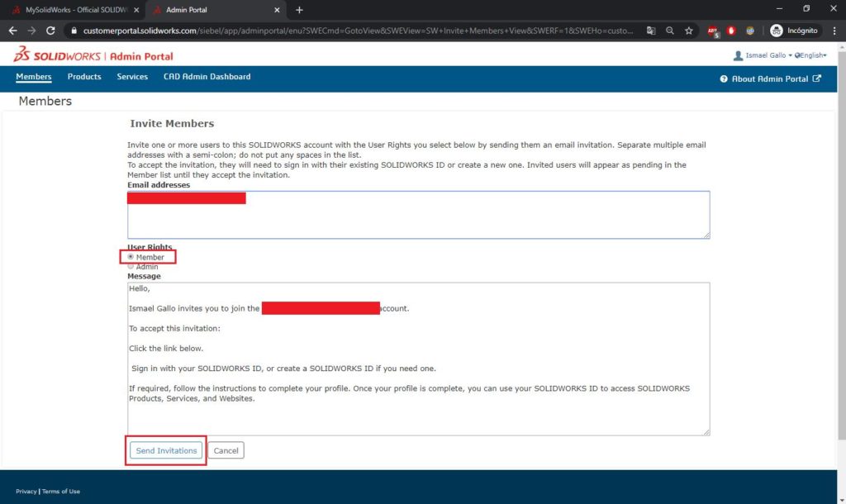Click the browser forward arrow

[32, 31]
